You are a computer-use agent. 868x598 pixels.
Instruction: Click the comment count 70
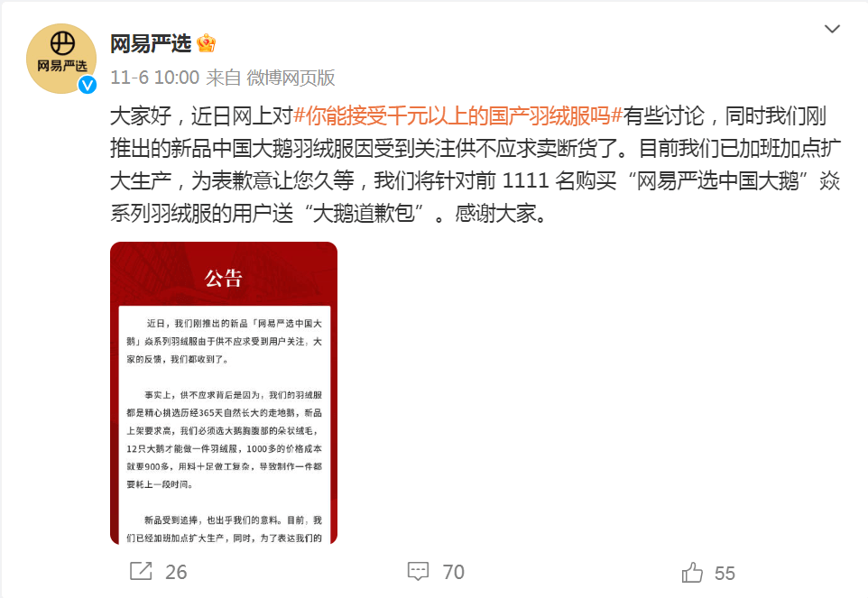click(x=453, y=572)
